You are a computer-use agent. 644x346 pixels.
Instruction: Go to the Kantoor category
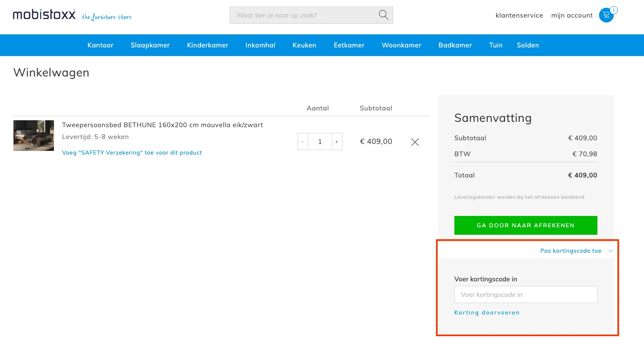tap(100, 45)
